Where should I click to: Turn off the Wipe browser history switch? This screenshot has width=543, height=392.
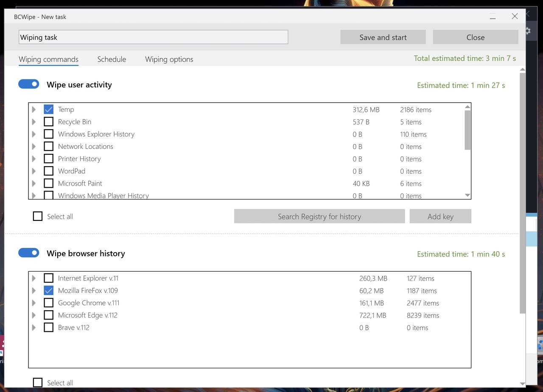click(29, 253)
